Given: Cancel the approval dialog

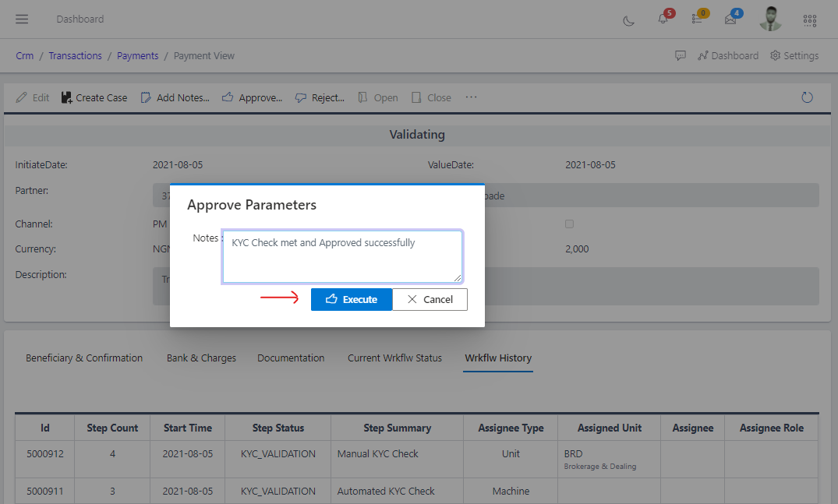Looking at the screenshot, I should coord(430,299).
